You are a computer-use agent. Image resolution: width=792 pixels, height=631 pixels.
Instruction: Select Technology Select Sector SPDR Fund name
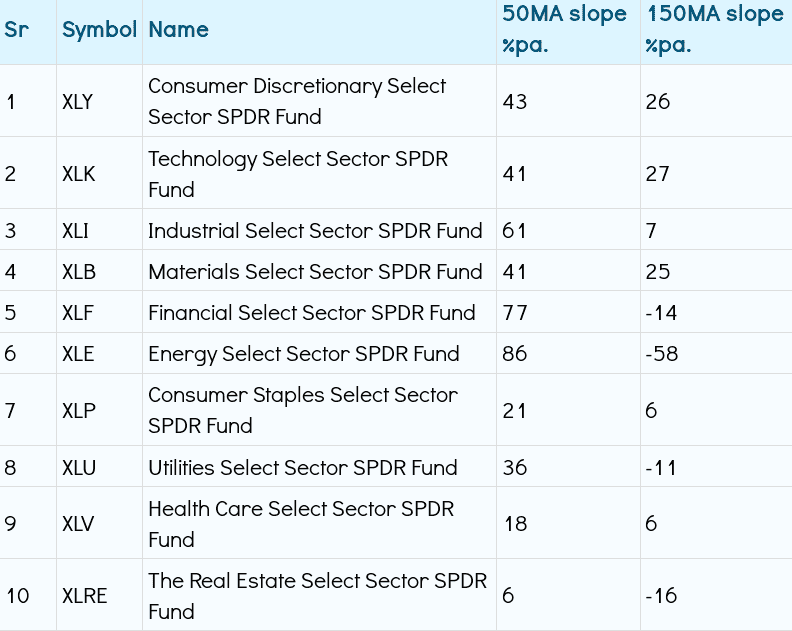[x=297, y=174]
